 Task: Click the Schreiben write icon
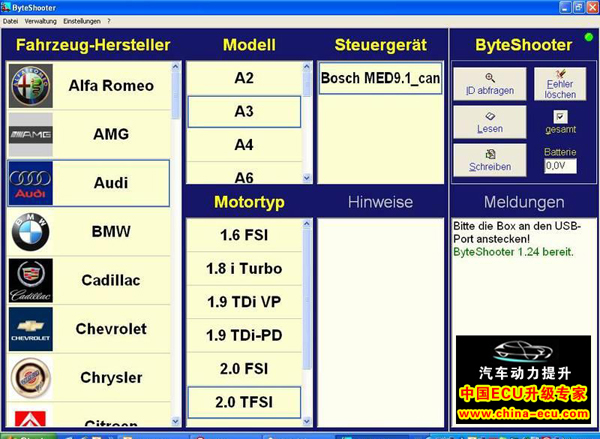click(x=490, y=154)
